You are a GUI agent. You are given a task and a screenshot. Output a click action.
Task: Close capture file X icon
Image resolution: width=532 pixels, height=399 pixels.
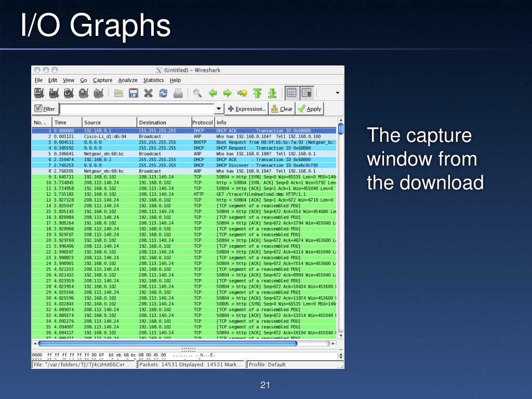[x=148, y=93]
